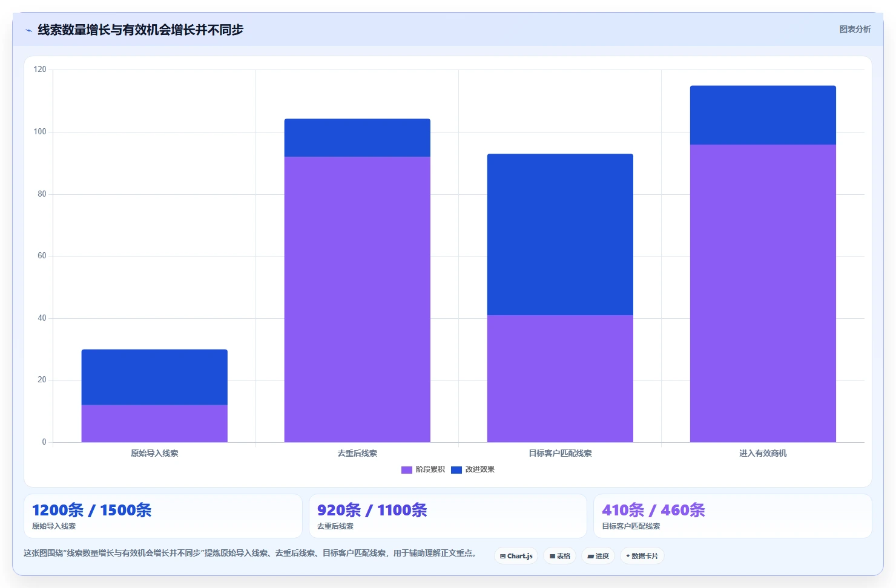This screenshot has width=896, height=588.
Task: Select the blue segment of 目标客户匹配线索 bar
Action: coord(560,235)
